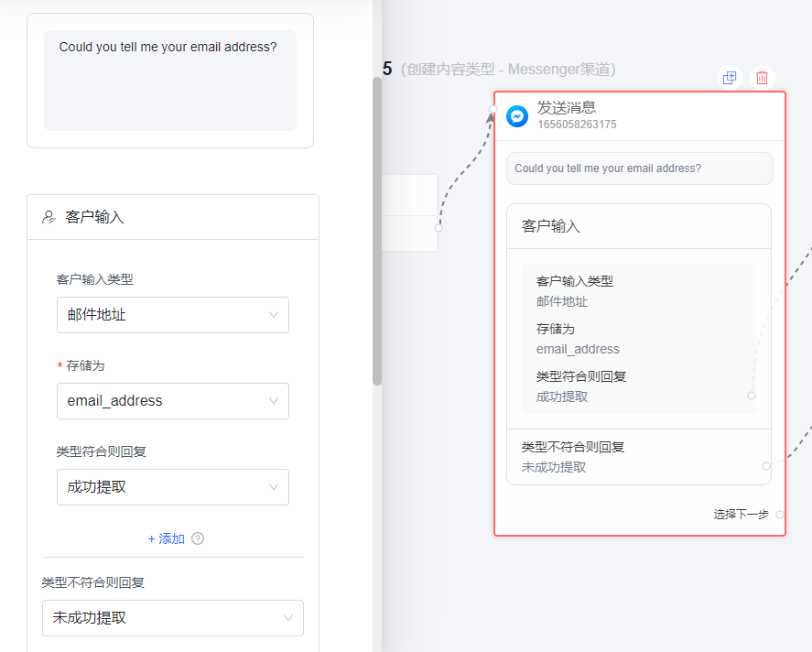Click the input connector on the 发送消息 node
Image resolution: width=812 pixels, height=652 pixels.
[x=493, y=109]
